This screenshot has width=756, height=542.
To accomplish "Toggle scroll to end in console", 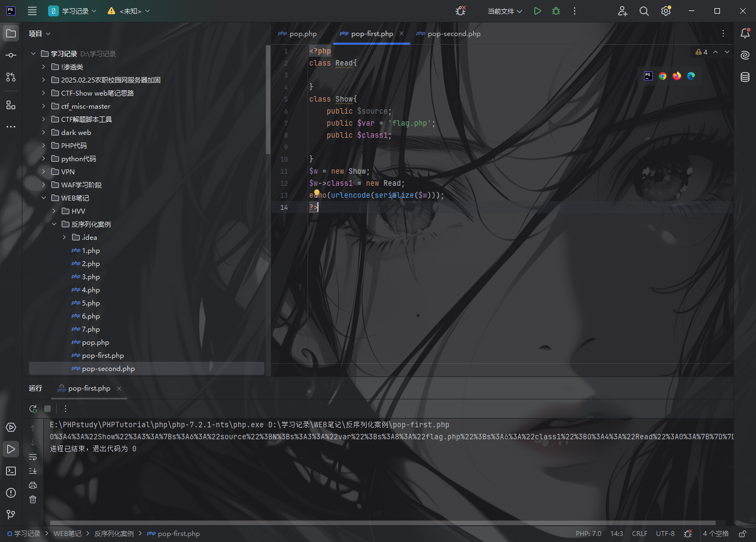I will pyautogui.click(x=33, y=471).
